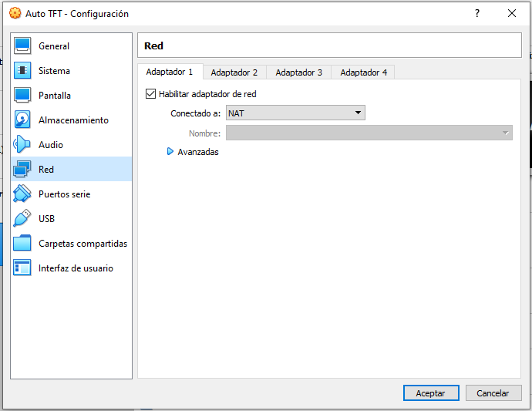Image resolution: width=532 pixels, height=411 pixels.
Task: Switch to the Adaptador 4 tab
Action: coord(363,72)
